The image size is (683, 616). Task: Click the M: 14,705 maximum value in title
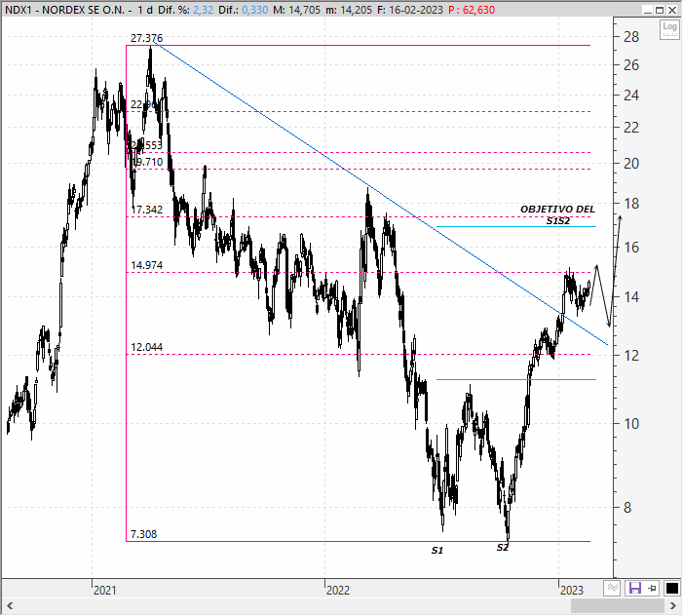click(296, 10)
